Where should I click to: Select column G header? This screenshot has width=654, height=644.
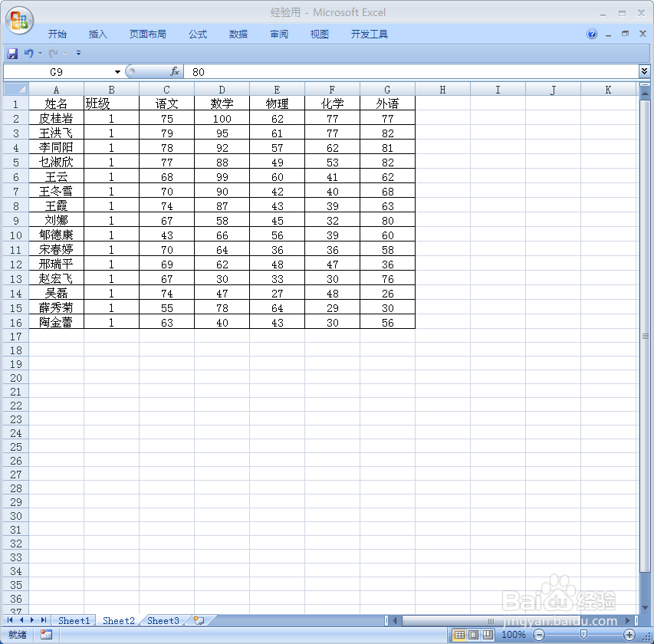[387, 89]
